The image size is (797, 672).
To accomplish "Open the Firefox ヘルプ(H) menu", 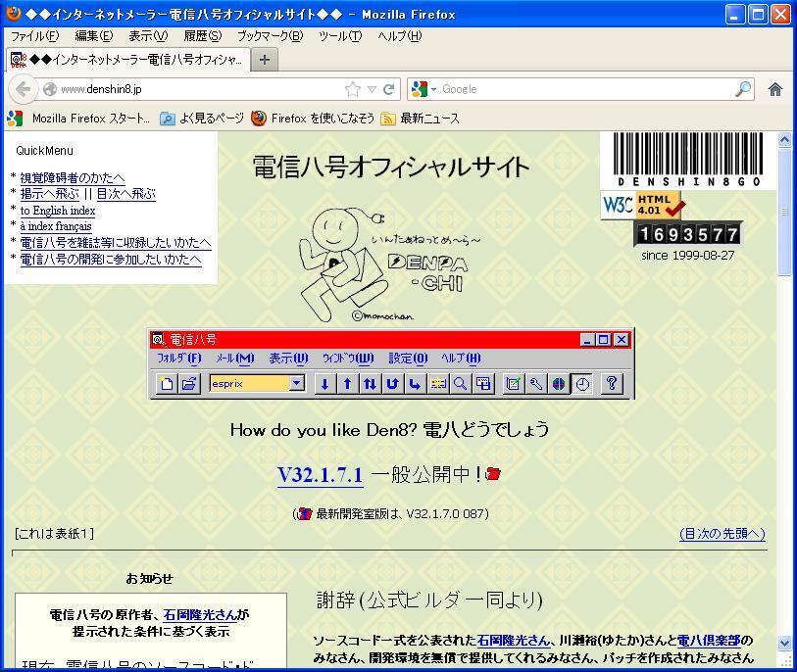I will click(400, 36).
